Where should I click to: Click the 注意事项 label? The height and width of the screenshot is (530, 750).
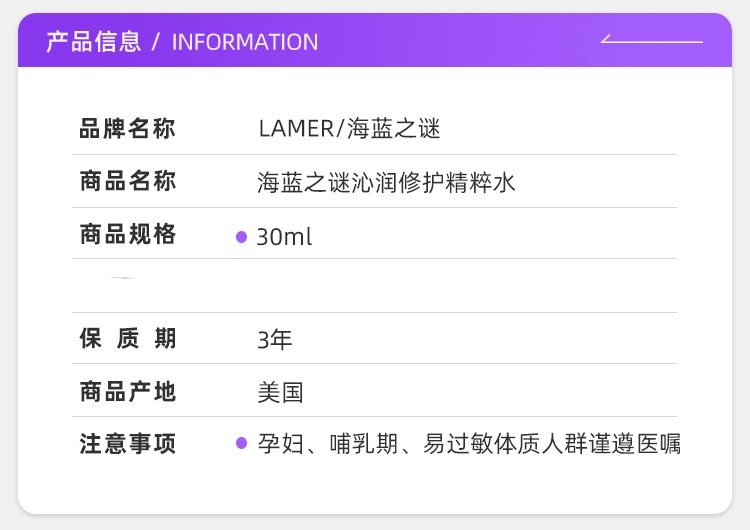(127, 444)
